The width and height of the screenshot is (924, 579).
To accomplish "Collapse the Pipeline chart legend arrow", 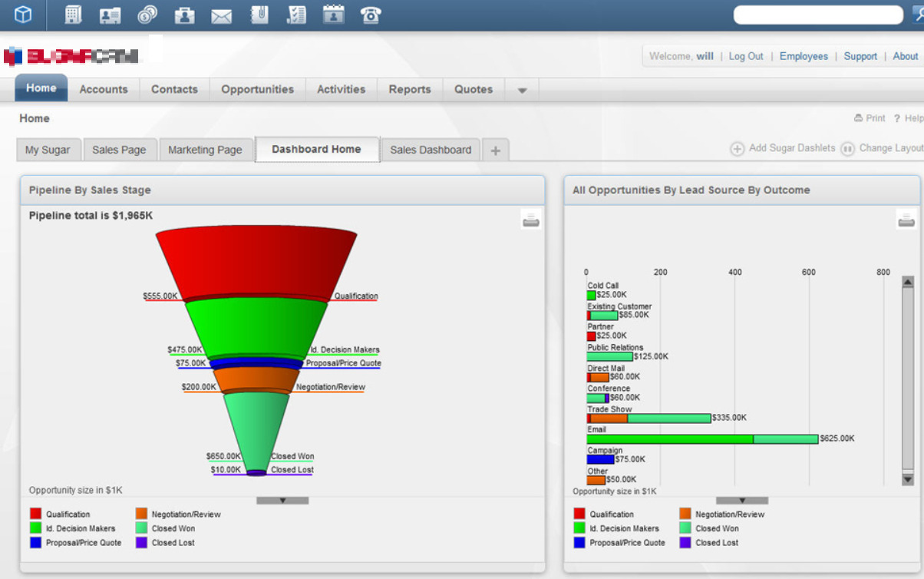I will click(x=282, y=500).
